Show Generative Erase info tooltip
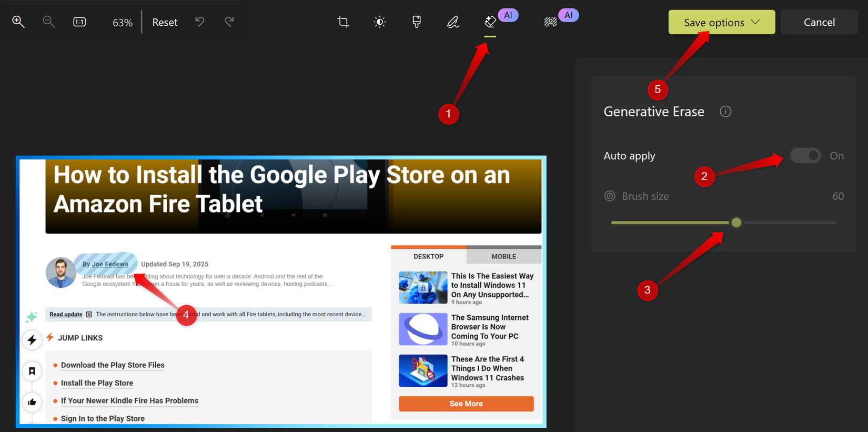The width and height of the screenshot is (868, 432). [725, 112]
